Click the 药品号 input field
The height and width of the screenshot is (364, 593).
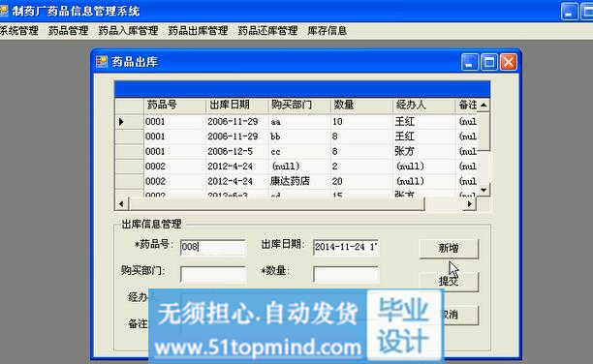pyautogui.click(x=213, y=247)
